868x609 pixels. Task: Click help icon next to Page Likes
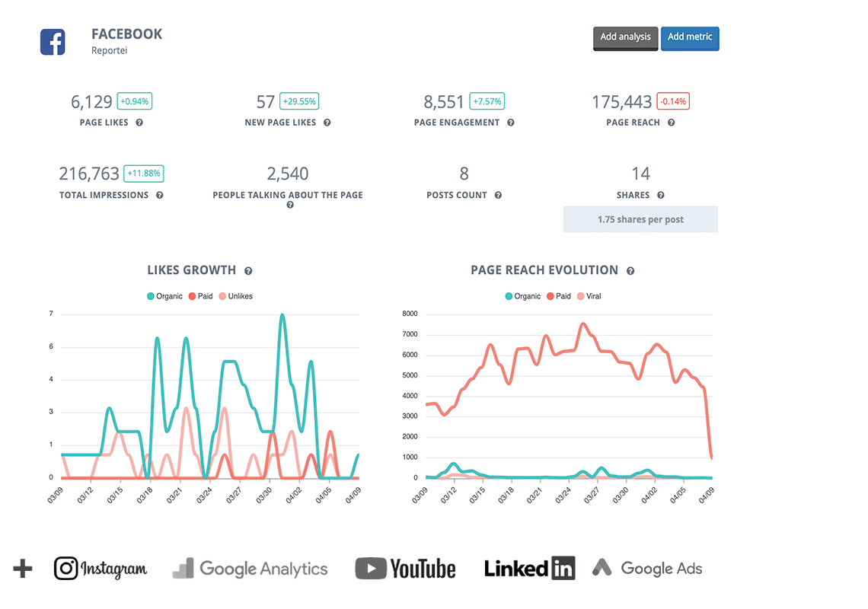click(x=139, y=123)
